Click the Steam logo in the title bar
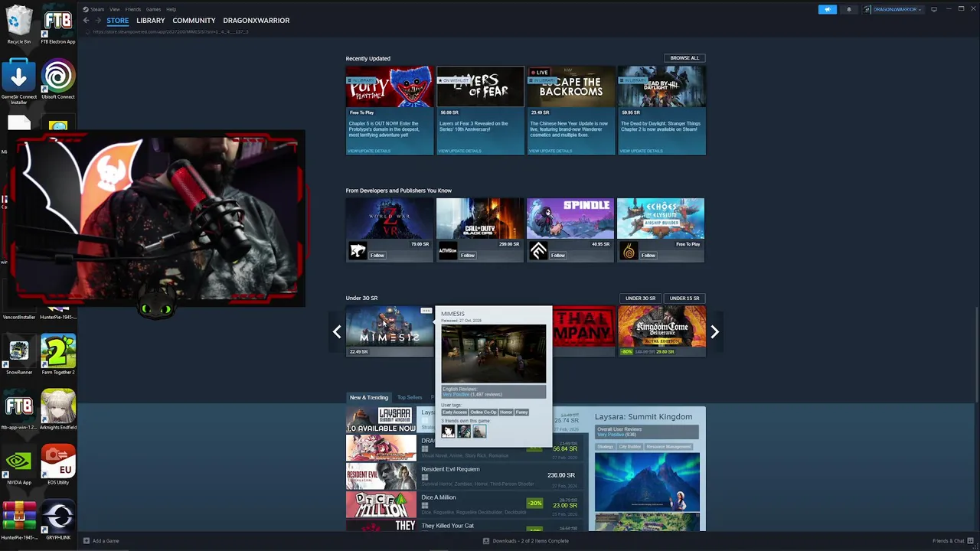Screen dimensions: 980x551 pyautogui.click(x=86, y=9)
